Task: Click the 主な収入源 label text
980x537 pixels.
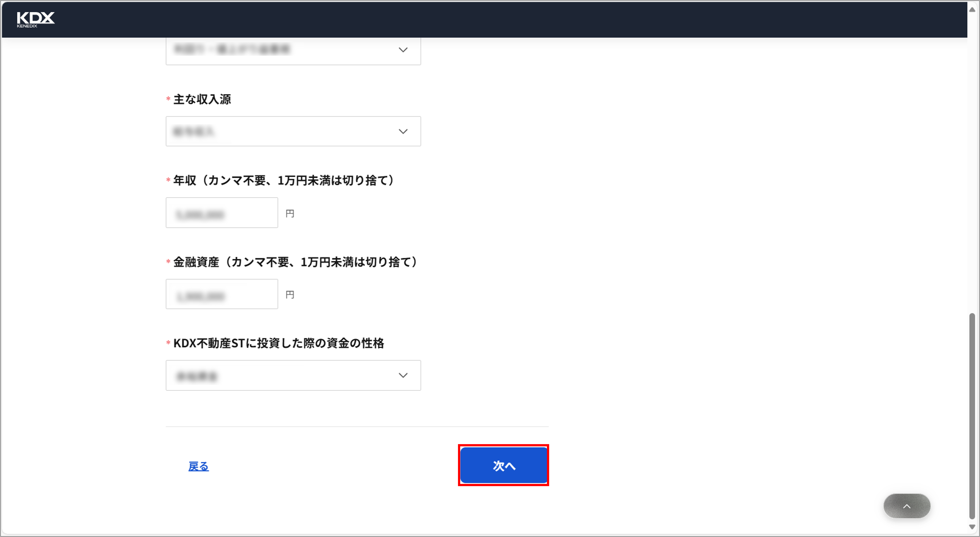Action: coord(202,99)
